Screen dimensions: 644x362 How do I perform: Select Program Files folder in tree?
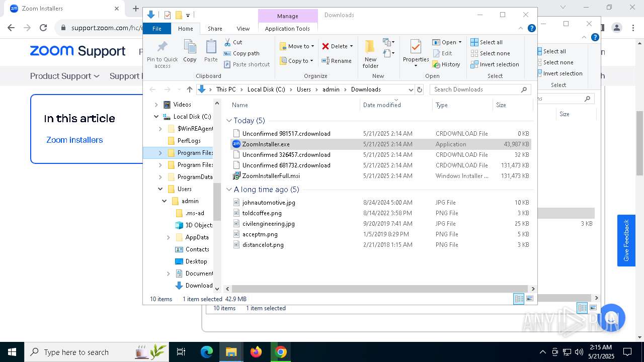coord(179,153)
